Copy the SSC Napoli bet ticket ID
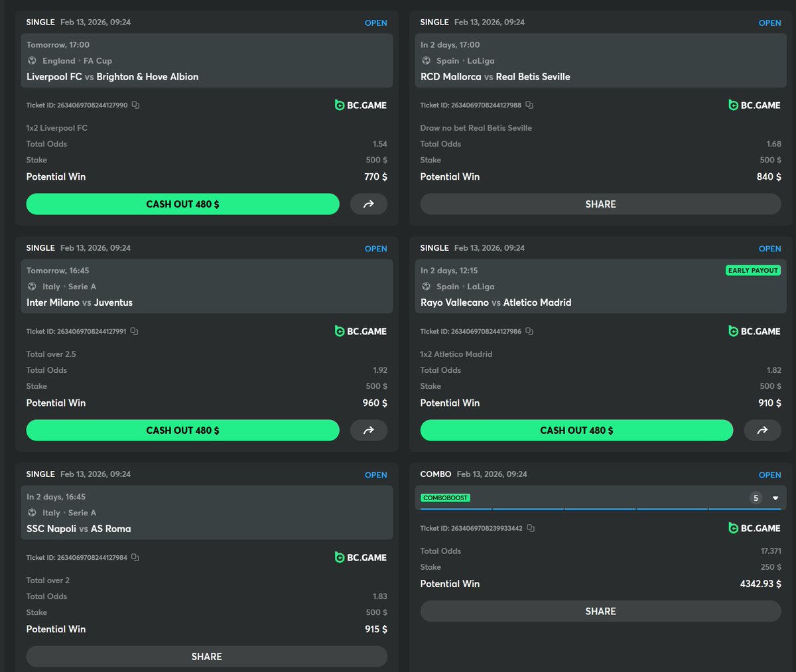The image size is (796, 672). [x=135, y=557]
